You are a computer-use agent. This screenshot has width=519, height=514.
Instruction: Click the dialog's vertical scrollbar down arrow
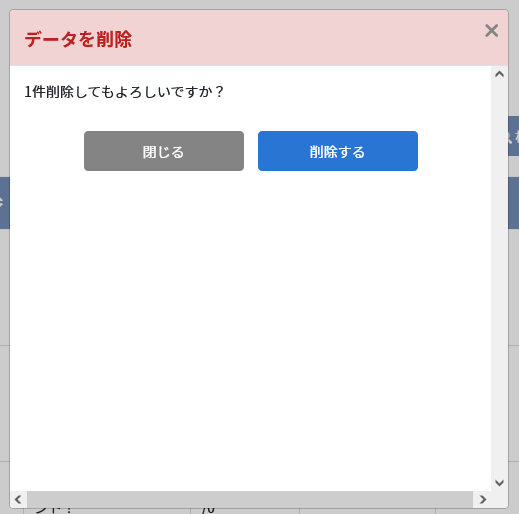click(x=499, y=482)
